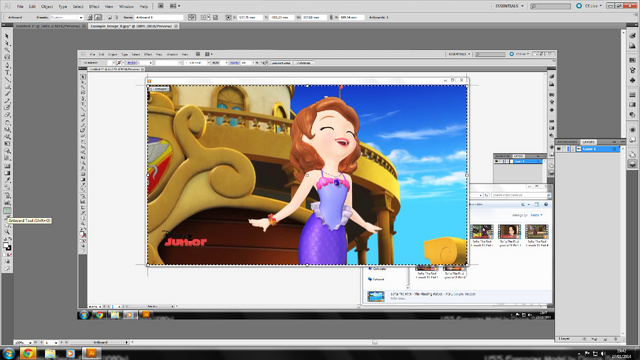This screenshot has height=360, width=640.
Task: Switch to the Artboards panel tab
Action: [567, 142]
